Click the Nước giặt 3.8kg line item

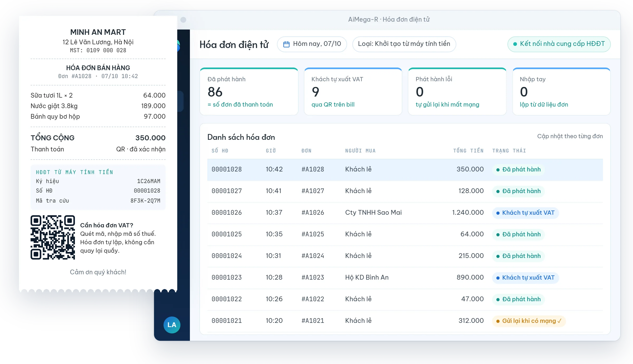point(98,106)
